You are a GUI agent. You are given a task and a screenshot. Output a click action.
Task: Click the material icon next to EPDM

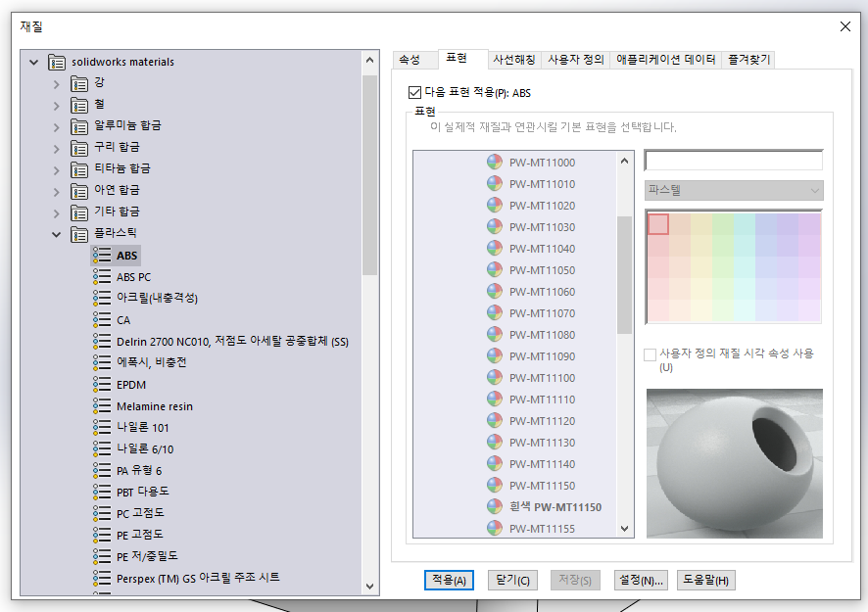[100, 384]
